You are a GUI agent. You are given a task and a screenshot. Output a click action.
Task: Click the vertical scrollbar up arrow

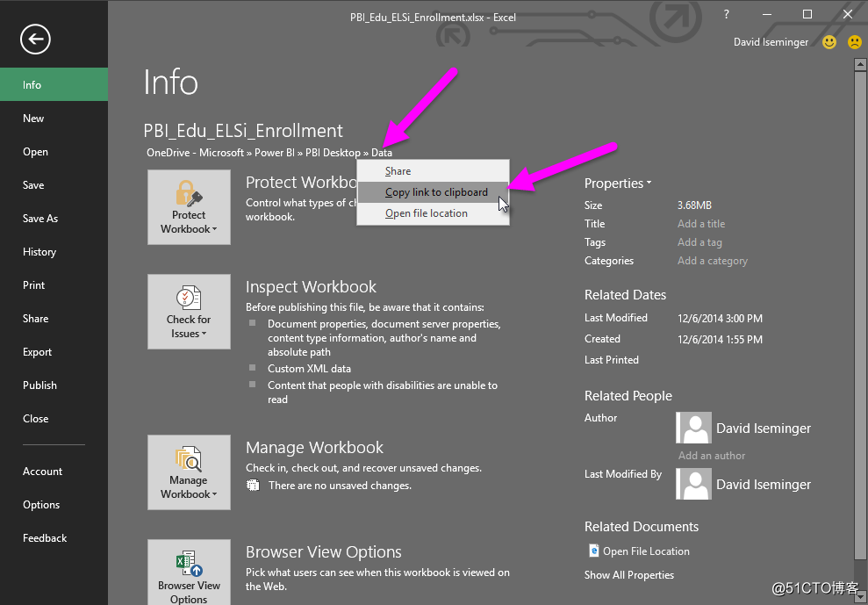[861, 64]
